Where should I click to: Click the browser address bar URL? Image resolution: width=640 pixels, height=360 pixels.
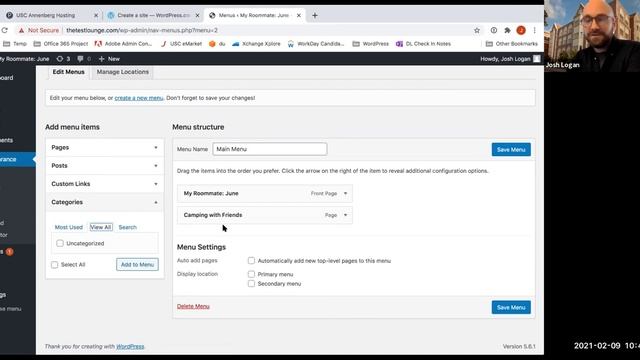pos(142,30)
